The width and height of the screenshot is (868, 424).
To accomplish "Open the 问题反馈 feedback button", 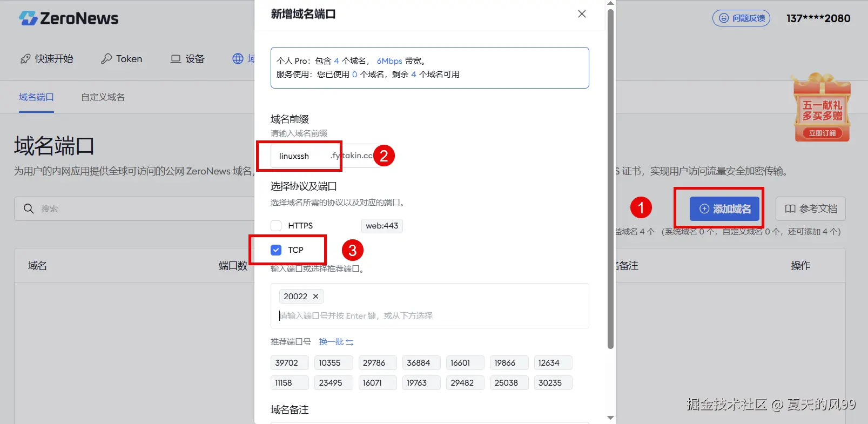I will (741, 18).
